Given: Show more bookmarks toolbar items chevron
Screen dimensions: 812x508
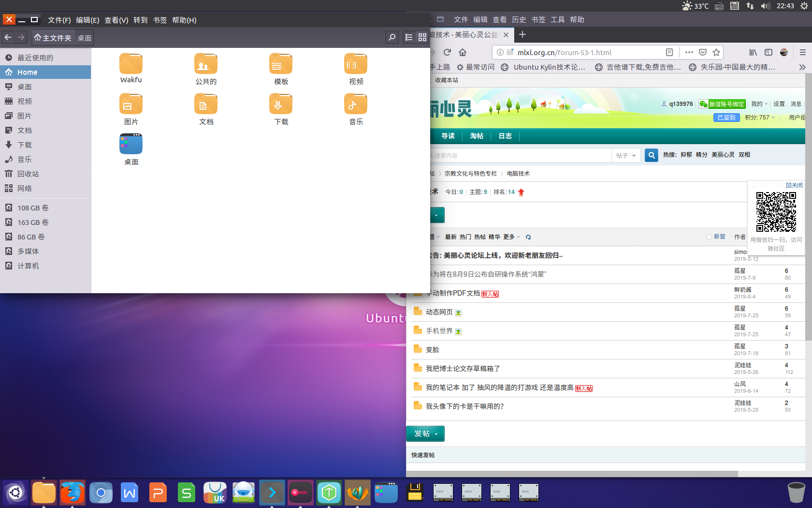Looking at the screenshot, I should (802, 67).
